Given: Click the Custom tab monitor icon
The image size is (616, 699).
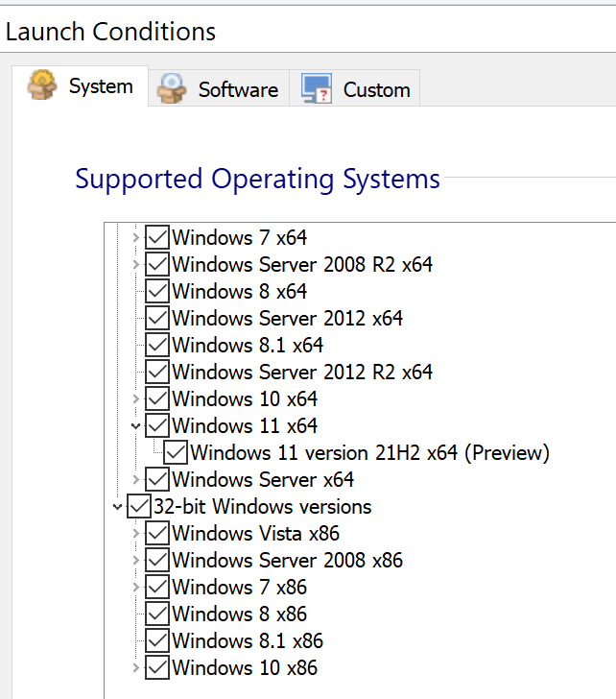Looking at the screenshot, I should tap(317, 88).
